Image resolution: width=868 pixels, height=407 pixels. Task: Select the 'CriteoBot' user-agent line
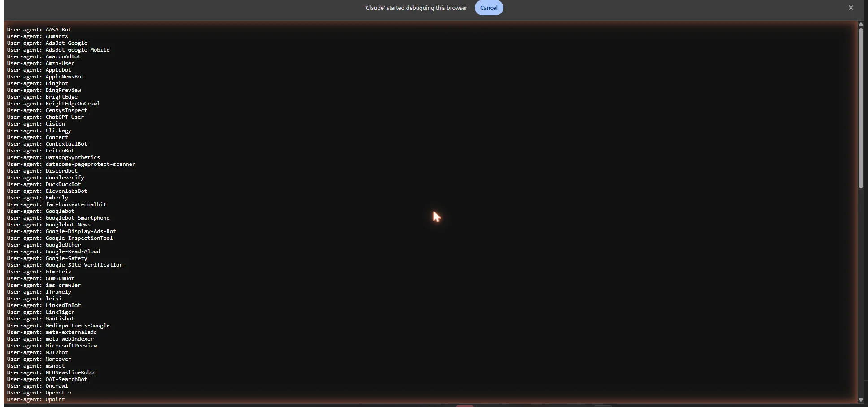(x=41, y=151)
